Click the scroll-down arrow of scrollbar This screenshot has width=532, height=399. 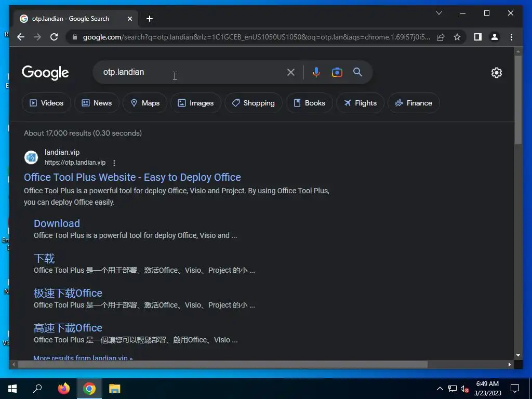pos(518,355)
